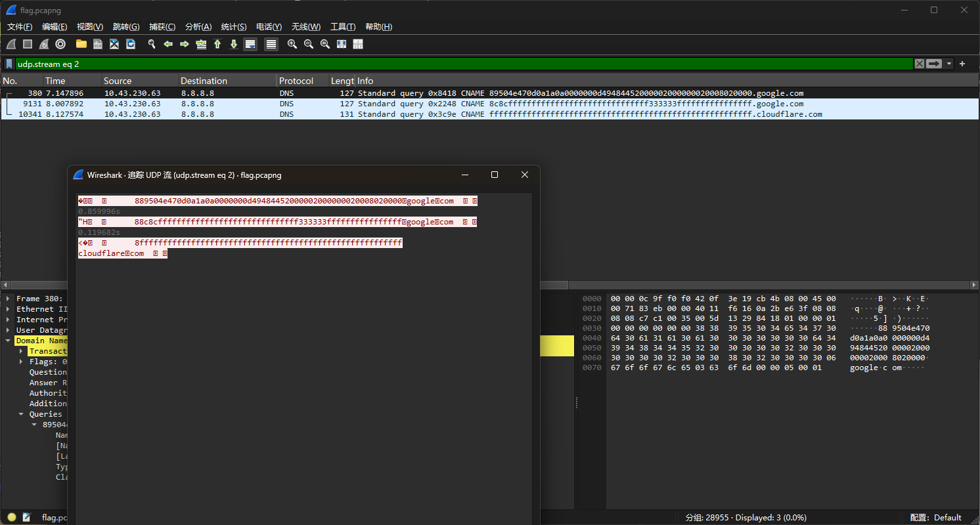This screenshot has width=980, height=525.
Task: Go to specified packet icon
Action: coord(201,44)
